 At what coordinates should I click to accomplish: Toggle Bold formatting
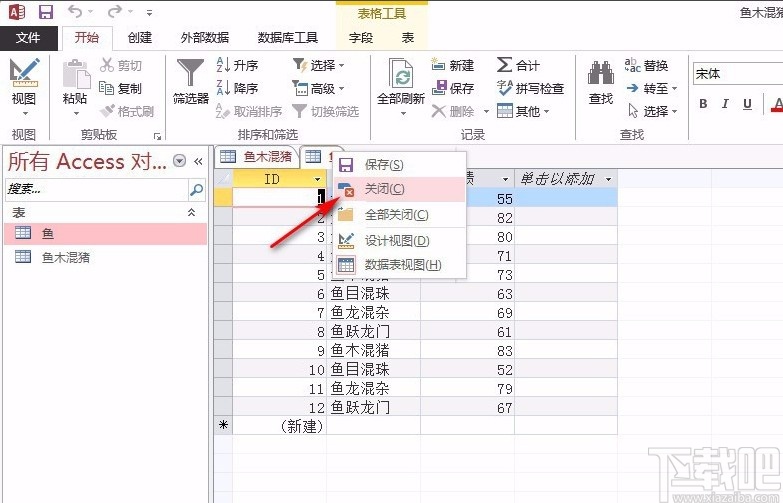[x=703, y=104]
